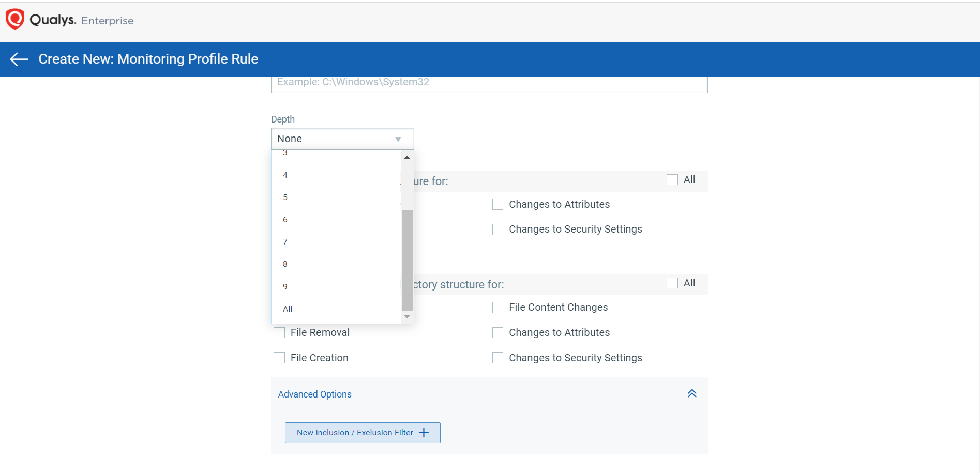Pick depth 8 from dropdown options
980x473 pixels.
pyautogui.click(x=285, y=264)
